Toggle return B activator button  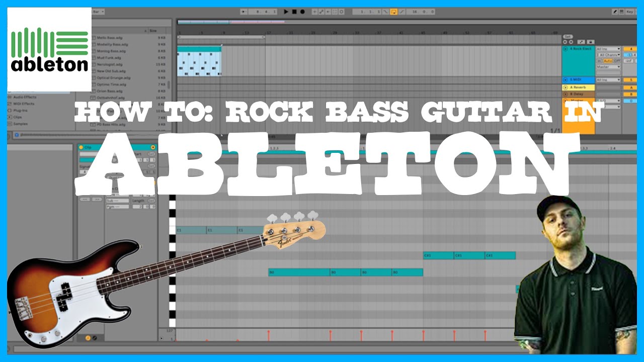[x=630, y=94]
